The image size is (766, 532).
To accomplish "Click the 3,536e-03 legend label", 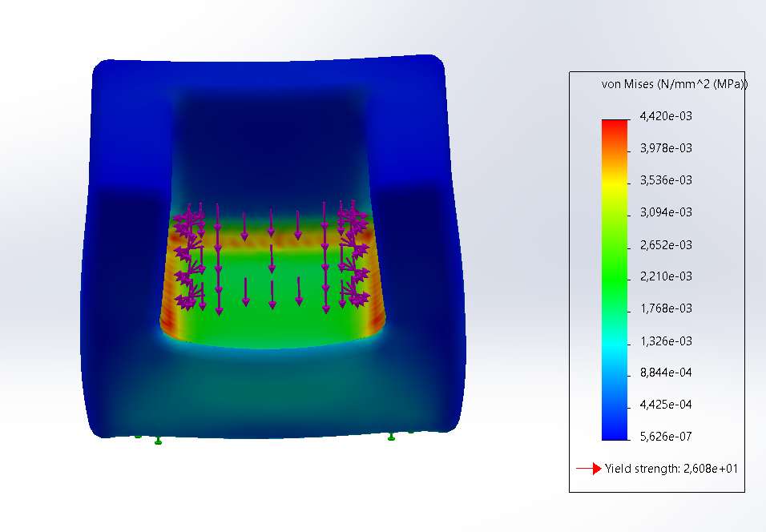I will (665, 180).
